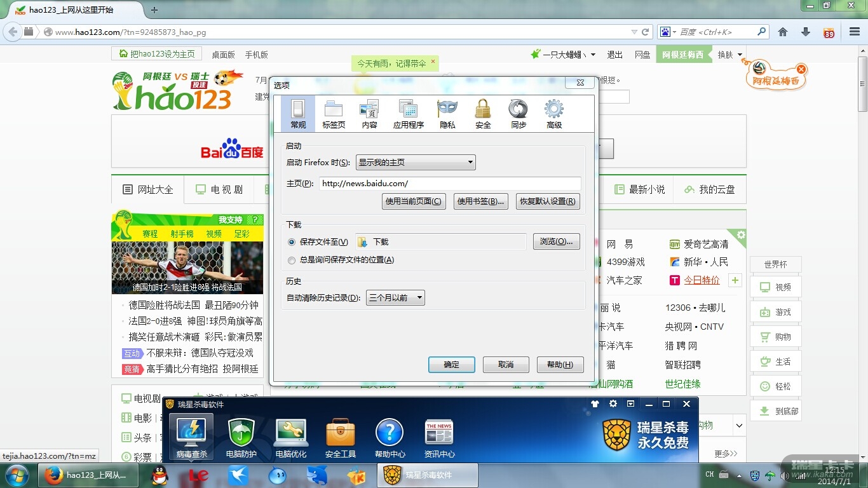Switch to 电视剧 tab
This screenshot has width=868, height=488.
pyautogui.click(x=219, y=189)
